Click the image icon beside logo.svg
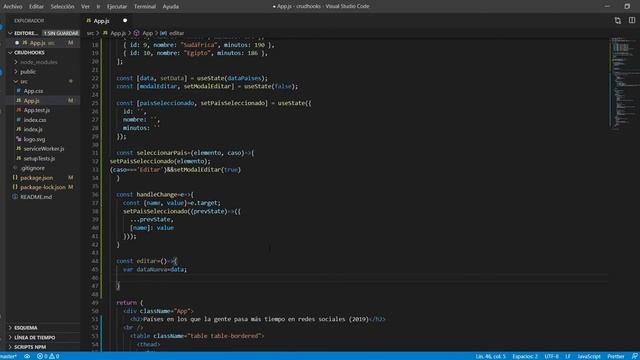Viewport: 640px width, 360px height. point(18,139)
